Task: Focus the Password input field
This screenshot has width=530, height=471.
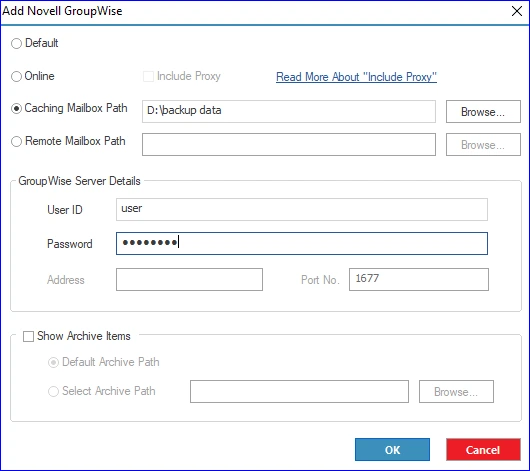Action: click(302, 243)
